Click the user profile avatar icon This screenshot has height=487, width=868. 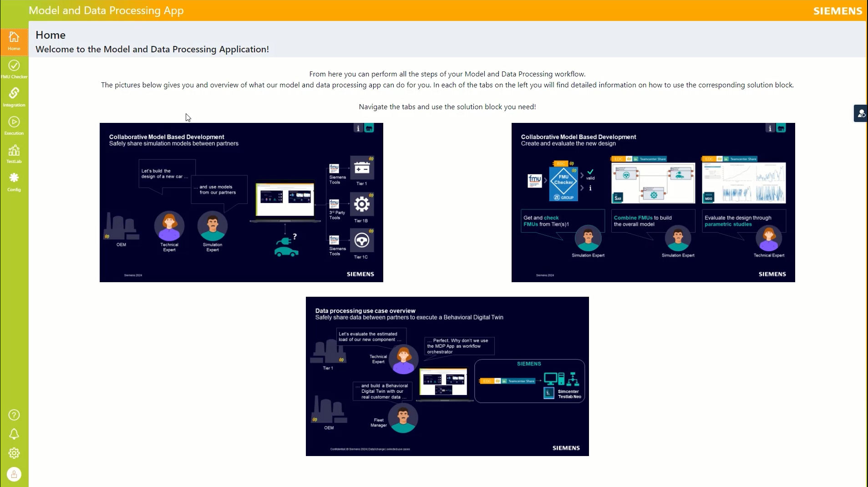coord(14,474)
